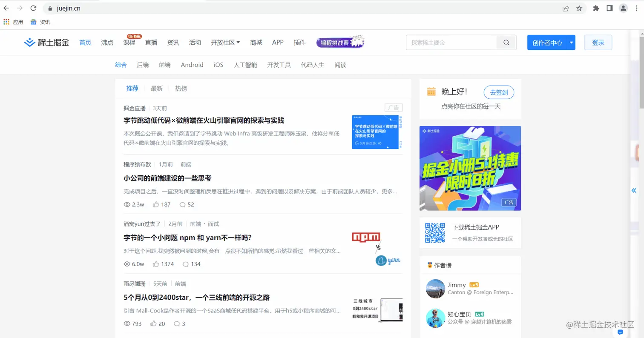Click the browser forward arrow
The image size is (644, 338).
[20, 8]
